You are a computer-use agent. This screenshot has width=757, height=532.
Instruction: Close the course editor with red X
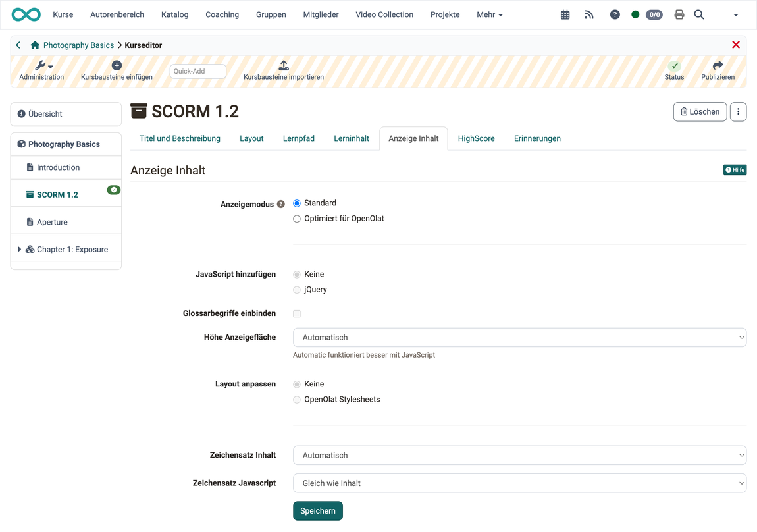(736, 45)
